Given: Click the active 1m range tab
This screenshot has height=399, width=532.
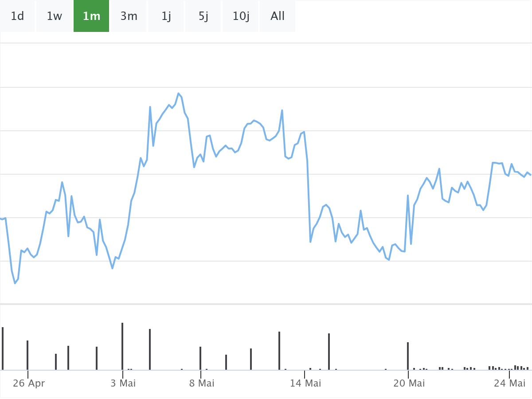Looking at the screenshot, I should pyautogui.click(x=91, y=16).
